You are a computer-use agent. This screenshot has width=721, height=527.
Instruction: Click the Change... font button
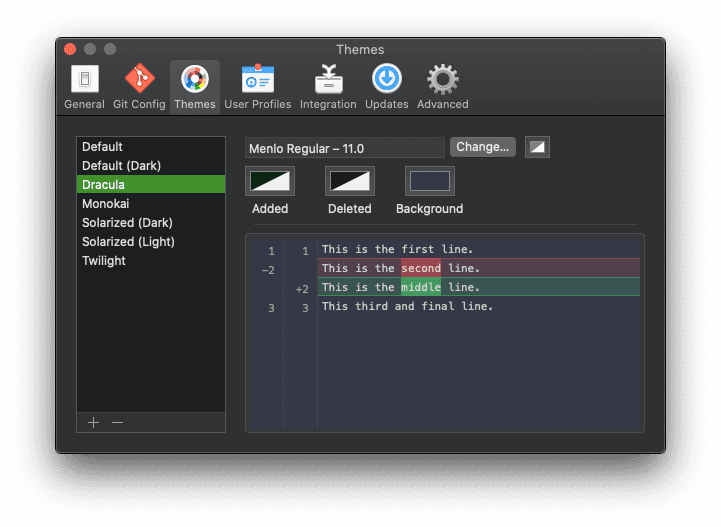coord(483,147)
